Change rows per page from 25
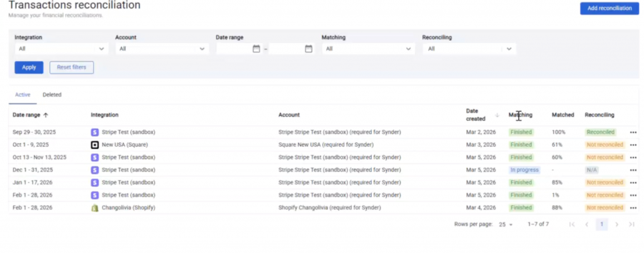The height and width of the screenshot is (253, 644). coord(506,225)
